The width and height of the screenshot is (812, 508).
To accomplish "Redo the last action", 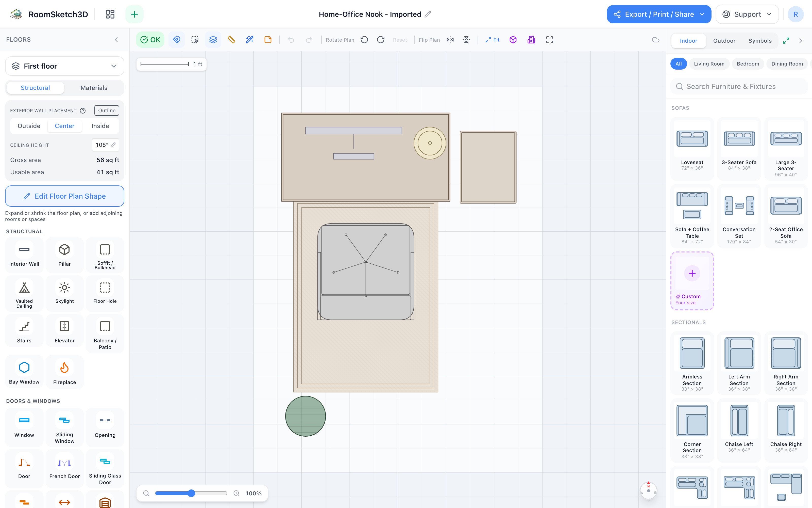I will pyautogui.click(x=309, y=40).
